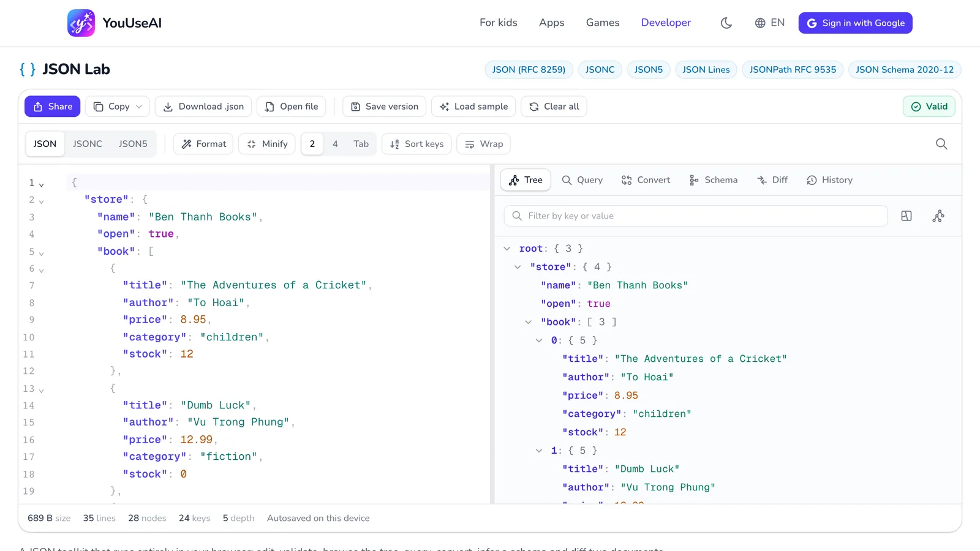Focus the Filter by key or value field
Screen dimensions: 980x551
696,216
